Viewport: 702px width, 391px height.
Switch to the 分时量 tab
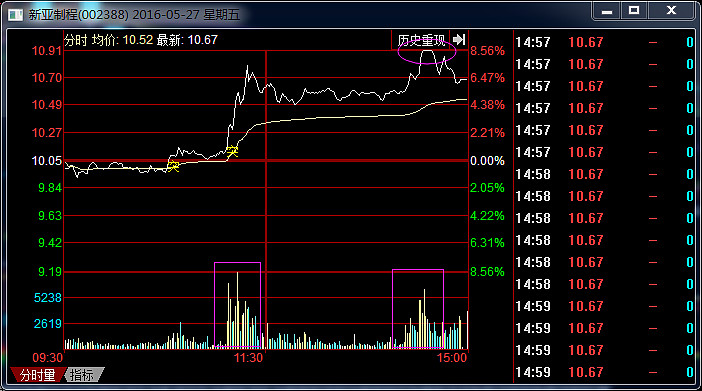(x=38, y=375)
